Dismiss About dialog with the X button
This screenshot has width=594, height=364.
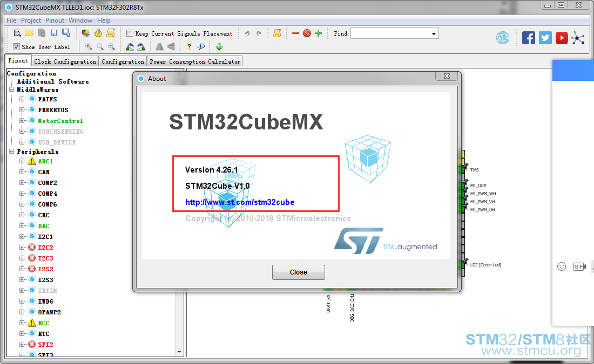coord(447,76)
